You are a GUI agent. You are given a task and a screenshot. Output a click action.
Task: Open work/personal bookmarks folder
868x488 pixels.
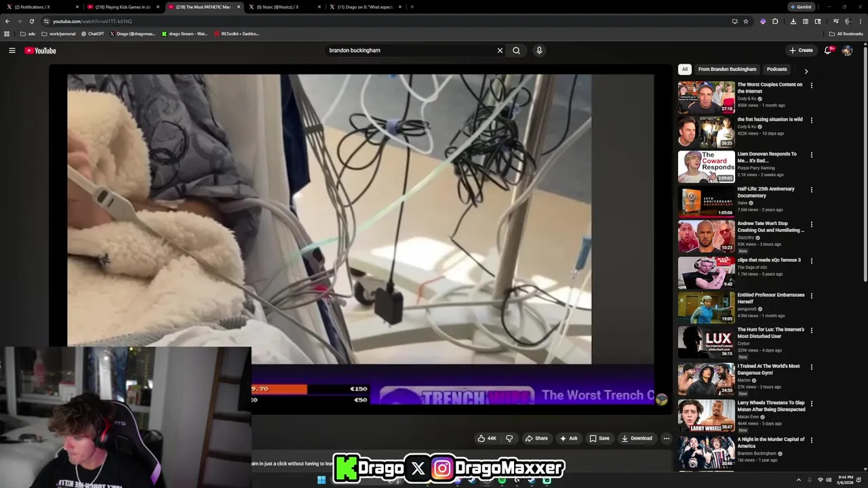58,33
